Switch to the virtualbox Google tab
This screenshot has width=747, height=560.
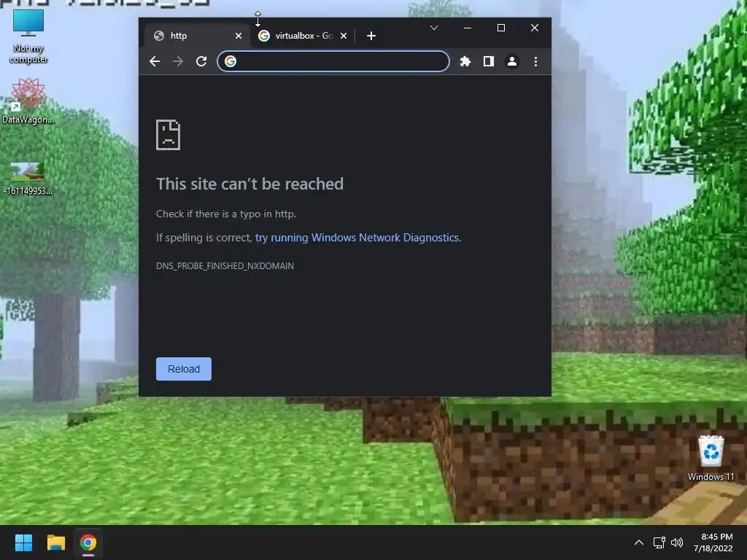[x=302, y=36]
